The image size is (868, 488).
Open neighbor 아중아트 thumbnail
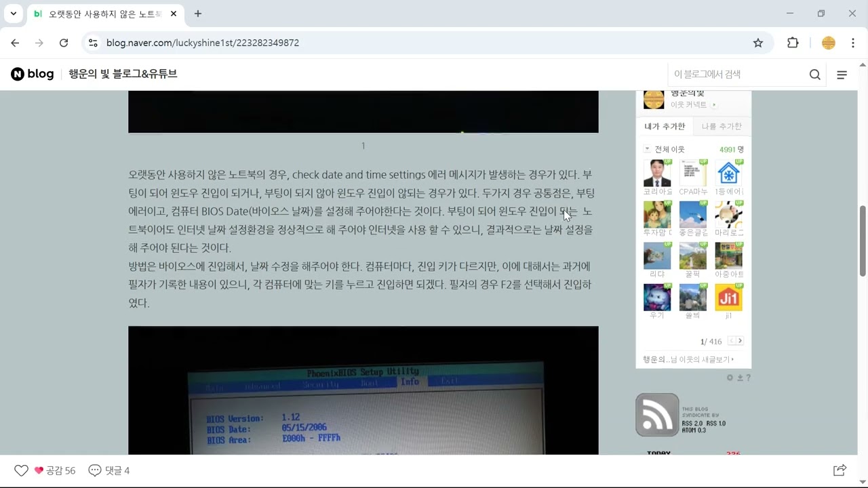tap(729, 256)
